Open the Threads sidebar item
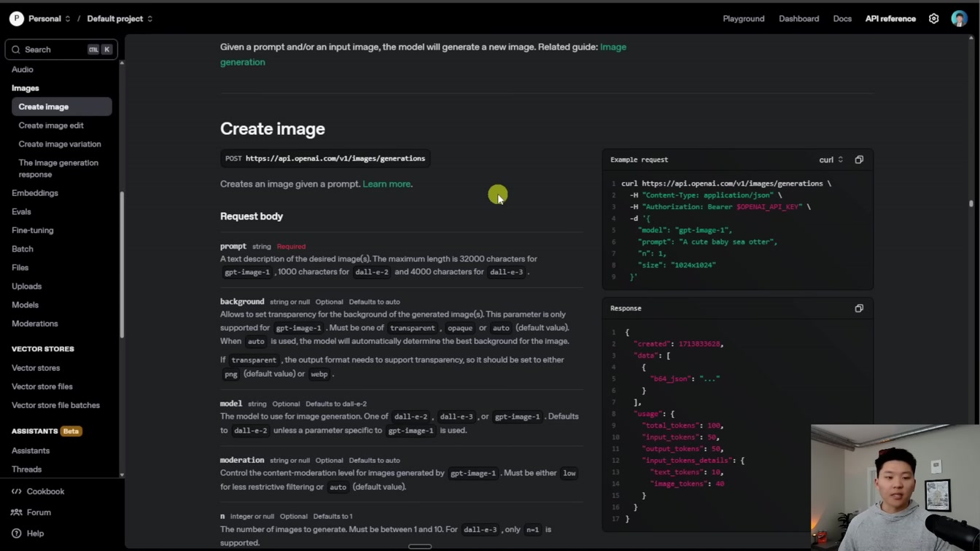Screen dimensions: 980x551 click(x=27, y=469)
